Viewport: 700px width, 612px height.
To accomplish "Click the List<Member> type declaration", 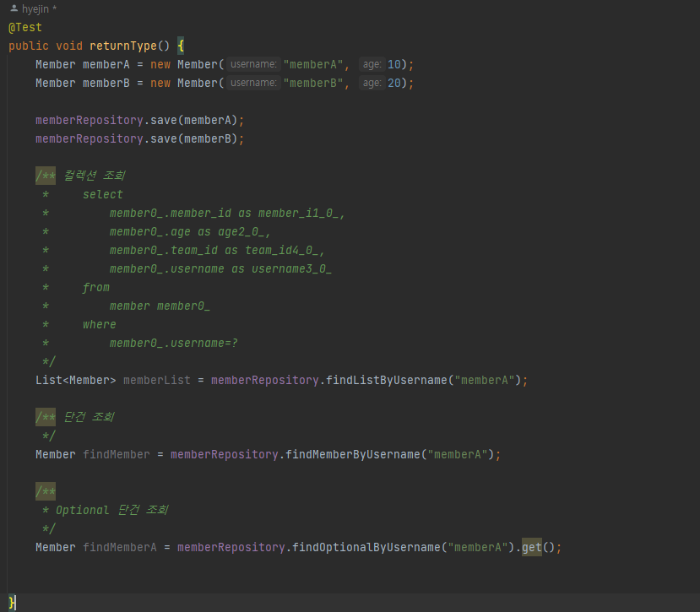I will tap(76, 381).
